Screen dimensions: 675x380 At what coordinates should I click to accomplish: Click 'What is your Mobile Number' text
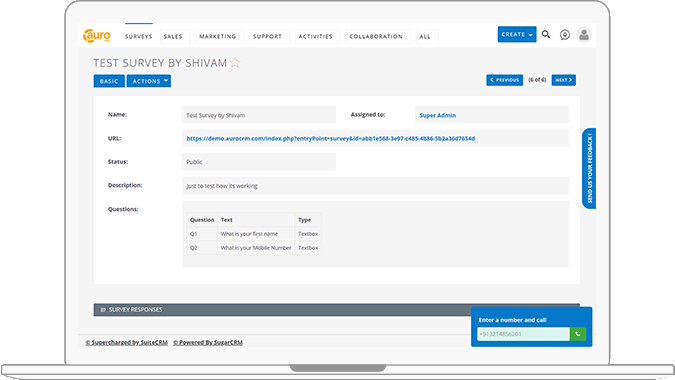coord(256,248)
